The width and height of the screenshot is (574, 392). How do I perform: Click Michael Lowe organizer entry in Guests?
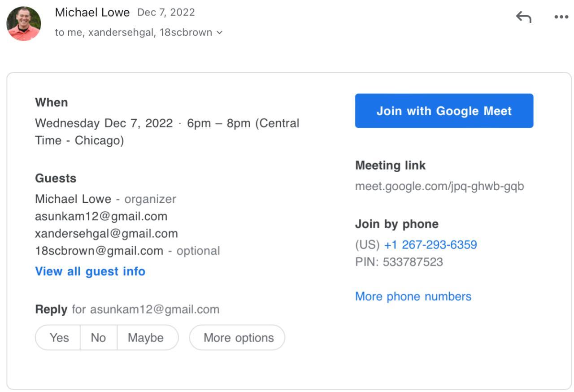[x=73, y=199]
